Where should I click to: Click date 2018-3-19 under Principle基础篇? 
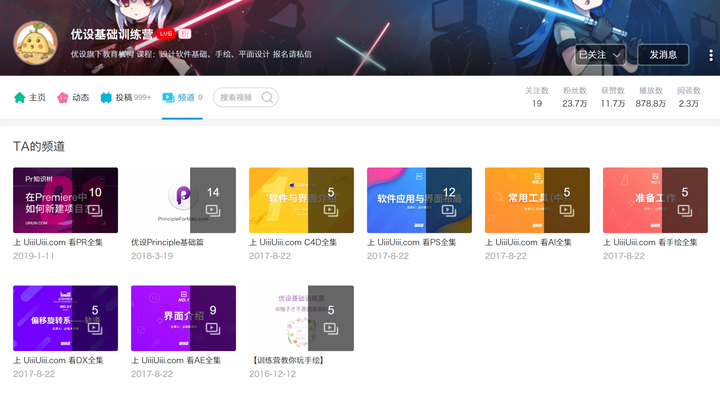(152, 256)
